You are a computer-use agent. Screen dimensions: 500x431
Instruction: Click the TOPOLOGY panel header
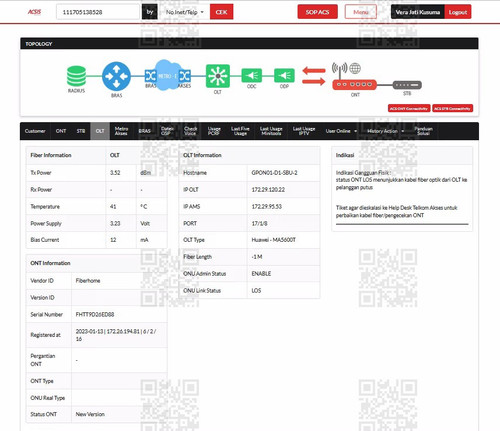point(249,44)
